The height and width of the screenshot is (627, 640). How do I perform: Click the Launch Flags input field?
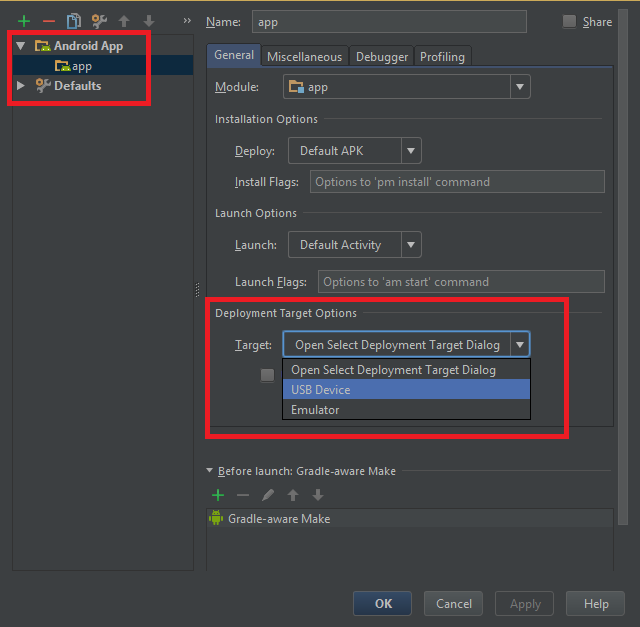461,282
